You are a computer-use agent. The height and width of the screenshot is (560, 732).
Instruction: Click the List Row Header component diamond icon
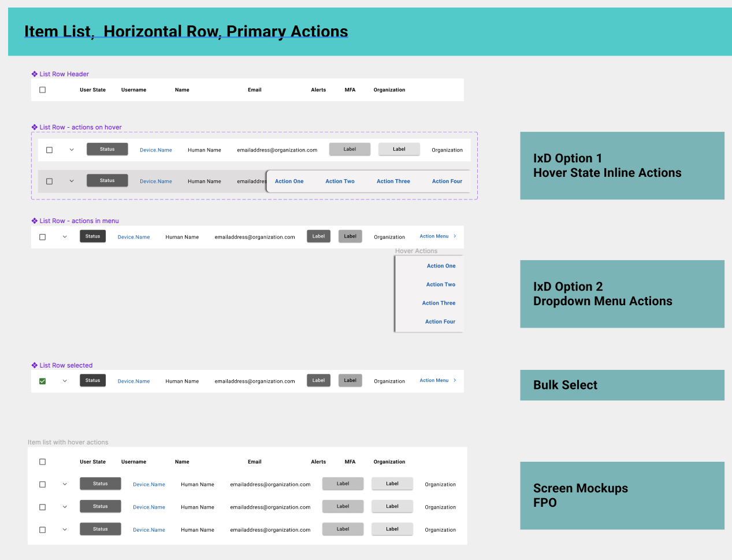click(35, 74)
